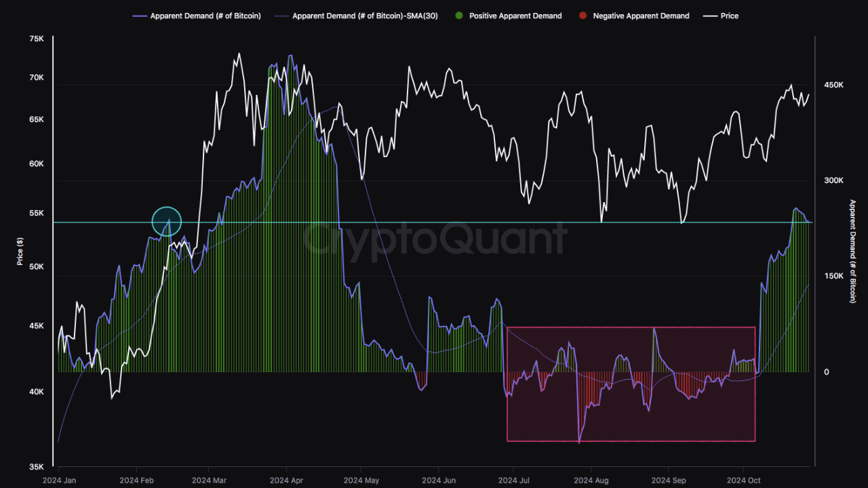Toggle the Apparent Demand SMA(30) series
The image size is (868, 488).
(x=363, y=16)
